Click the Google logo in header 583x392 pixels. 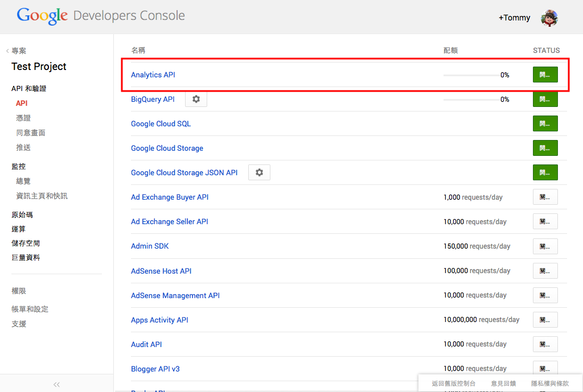[x=42, y=16]
